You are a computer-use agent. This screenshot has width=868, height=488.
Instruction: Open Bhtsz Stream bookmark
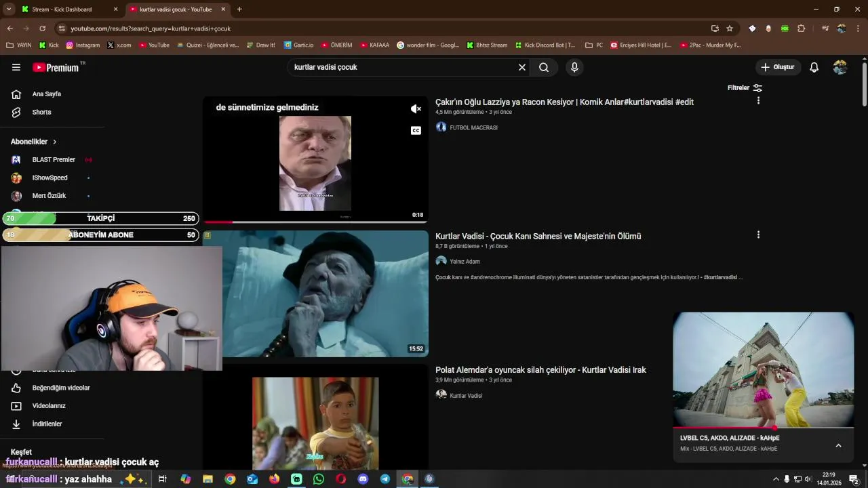click(487, 45)
